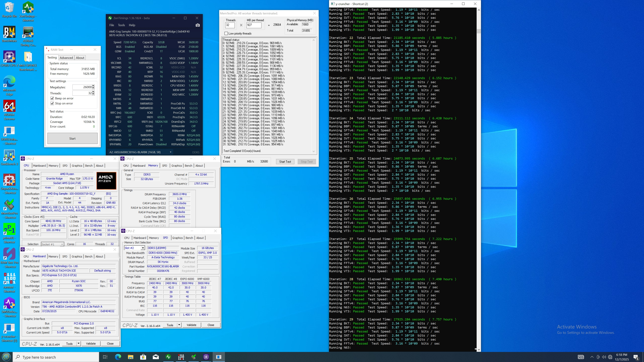Click the Tools button in CPU-Z SPD window
Viewport: 644px width, 362px height.
coord(170,325)
